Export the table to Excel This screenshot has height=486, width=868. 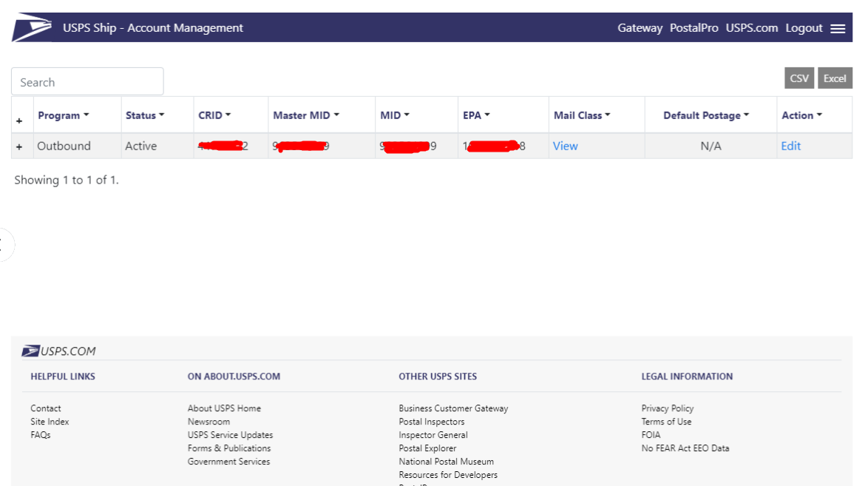(x=835, y=78)
